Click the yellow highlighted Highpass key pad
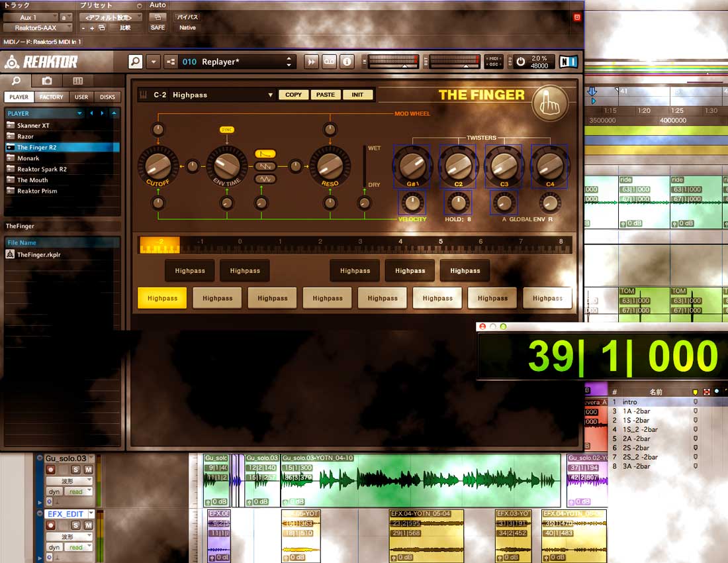This screenshot has width=728, height=563. (x=163, y=298)
